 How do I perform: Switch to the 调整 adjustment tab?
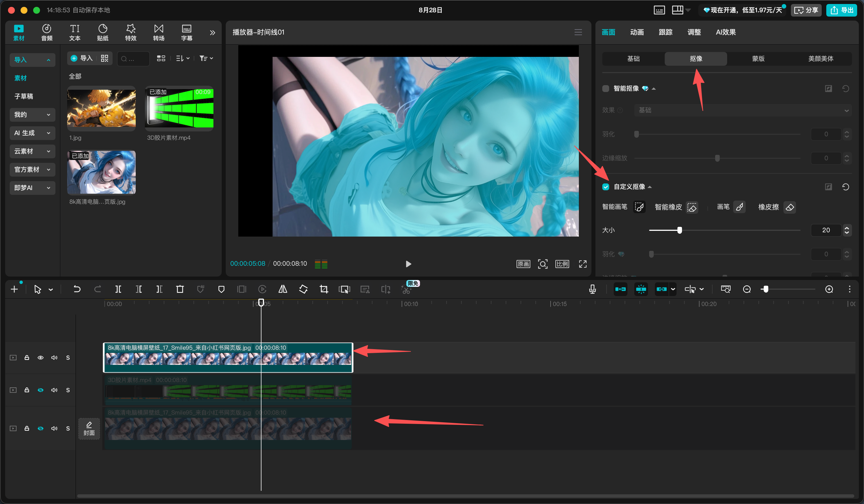click(694, 32)
